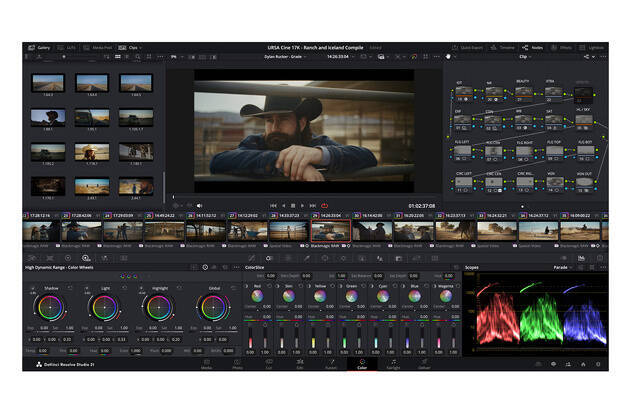Switch to the Fusion page

point(331,365)
